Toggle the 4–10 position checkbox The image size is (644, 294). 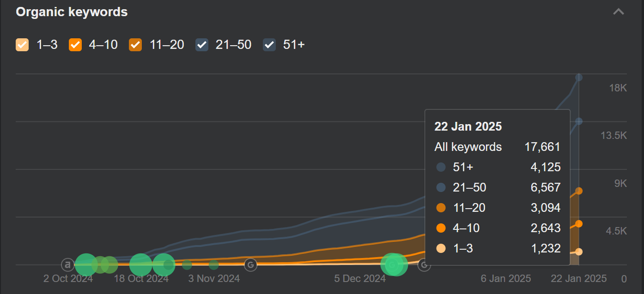pos(75,45)
